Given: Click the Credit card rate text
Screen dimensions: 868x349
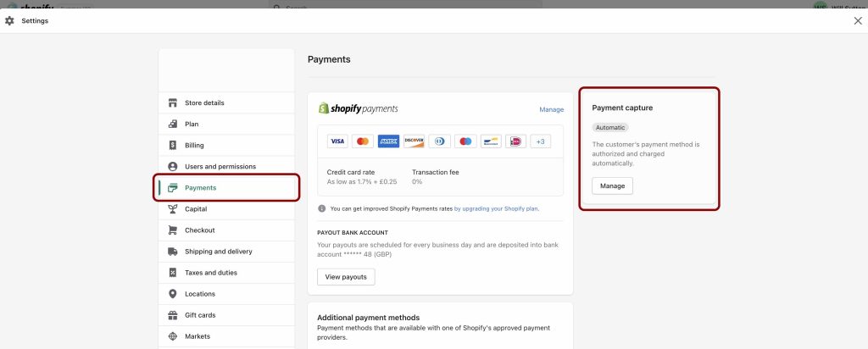Looking at the screenshot, I should click(351, 172).
